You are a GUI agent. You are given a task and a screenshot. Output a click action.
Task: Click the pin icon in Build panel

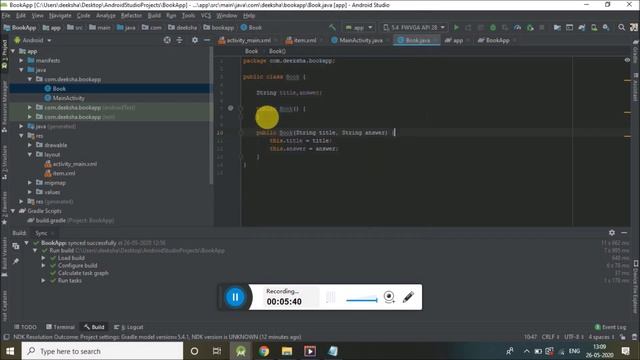16,261
